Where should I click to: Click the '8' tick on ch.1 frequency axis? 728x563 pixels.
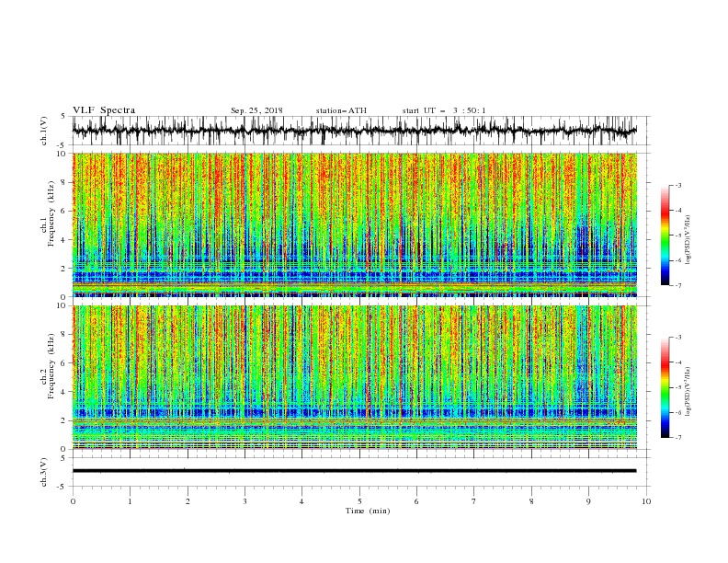pyautogui.click(x=64, y=182)
